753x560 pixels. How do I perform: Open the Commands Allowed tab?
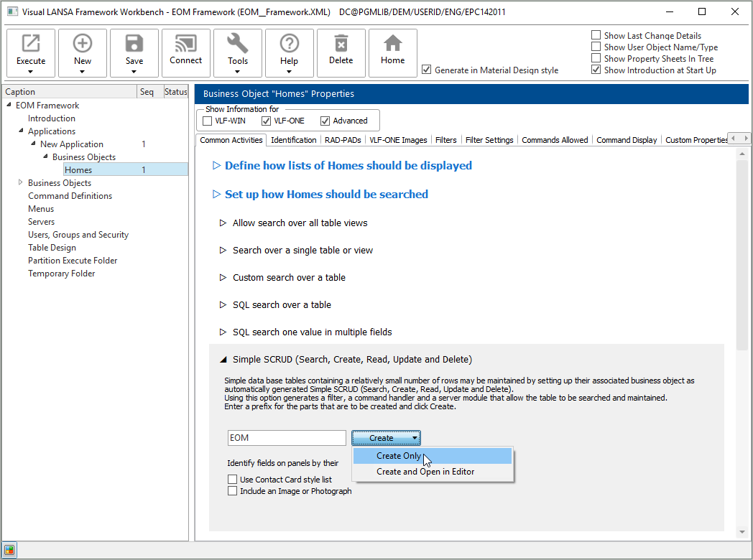click(x=555, y=140)
